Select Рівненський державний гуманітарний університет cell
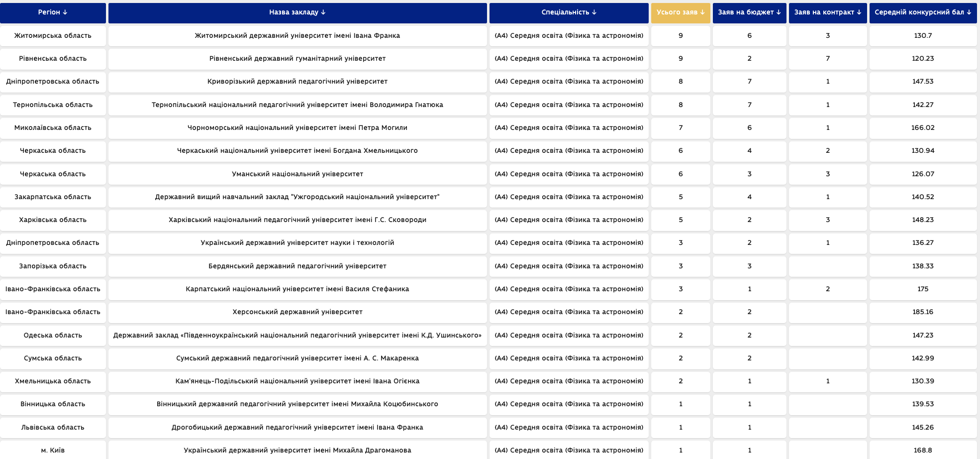This screenshot has width=980, height=459. (x=297, y=59)
